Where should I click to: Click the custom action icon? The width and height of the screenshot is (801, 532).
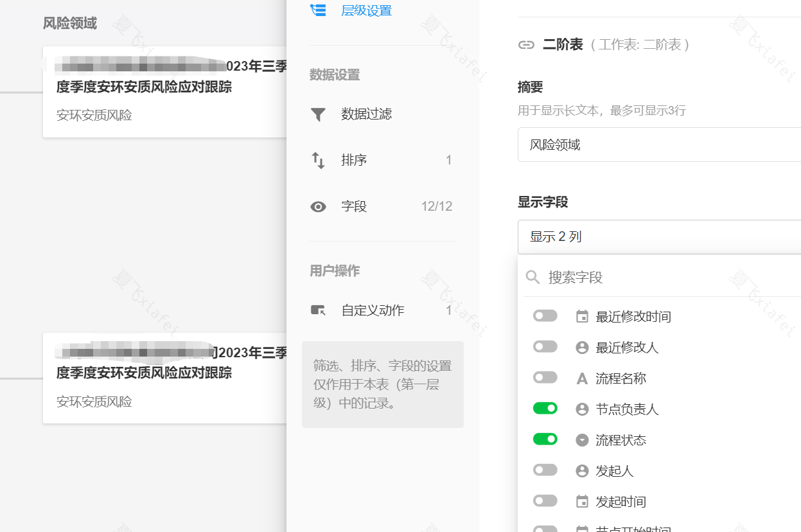pyautogui.click(x=318, y=310)
